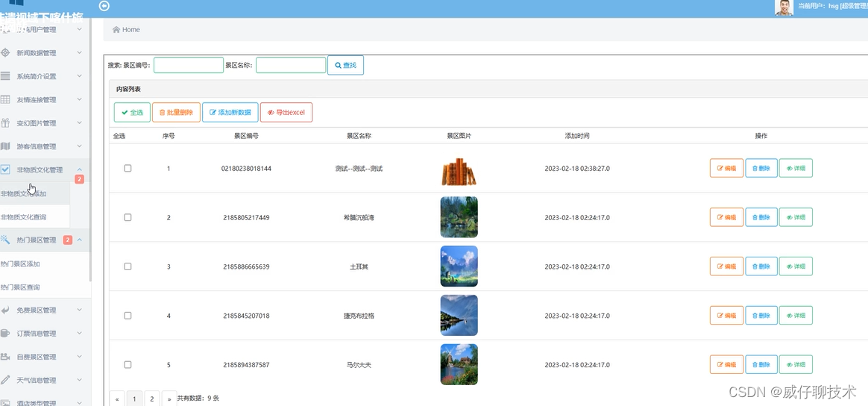Click the 友情连接管理 table icon

[x=5, y=100]
